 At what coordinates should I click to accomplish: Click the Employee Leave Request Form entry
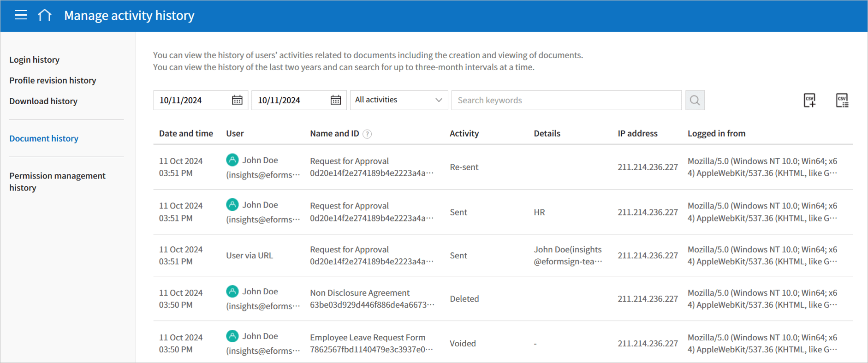tap(367, 337)
